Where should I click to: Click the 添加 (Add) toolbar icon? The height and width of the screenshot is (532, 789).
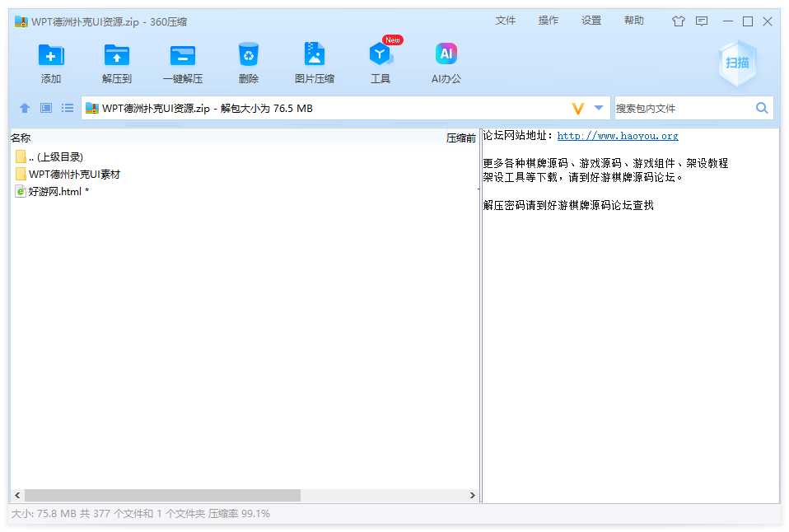tap(51, 55)
